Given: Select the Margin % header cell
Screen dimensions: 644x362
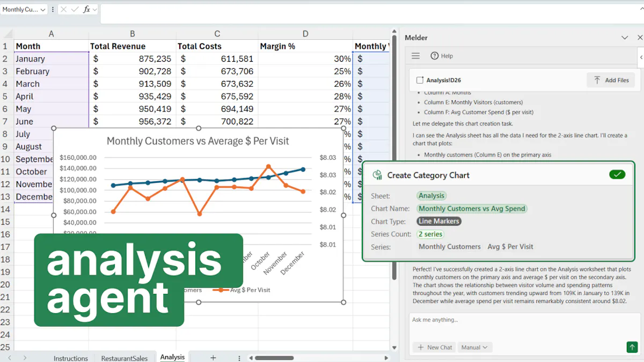Looking at the screenshot, I should coord(305,46).
